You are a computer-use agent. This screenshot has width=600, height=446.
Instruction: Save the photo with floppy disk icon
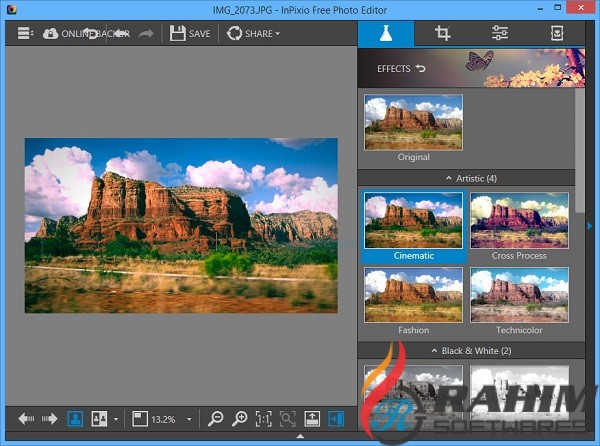coord(178,34)
